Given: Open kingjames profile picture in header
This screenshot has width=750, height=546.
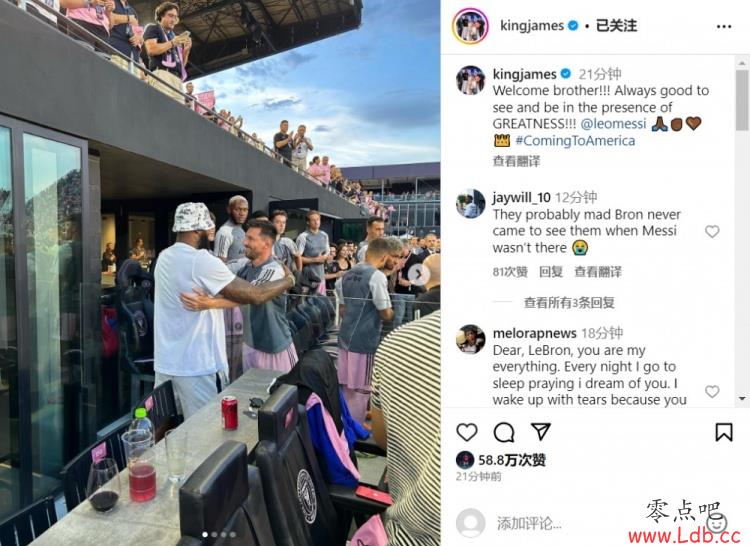Looking at the screenshot, I should click(471, 26).
